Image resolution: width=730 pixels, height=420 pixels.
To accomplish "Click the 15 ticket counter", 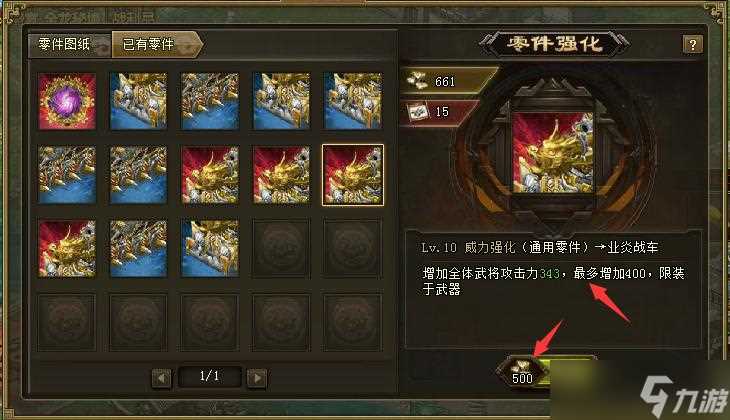I will pos(440,112).
